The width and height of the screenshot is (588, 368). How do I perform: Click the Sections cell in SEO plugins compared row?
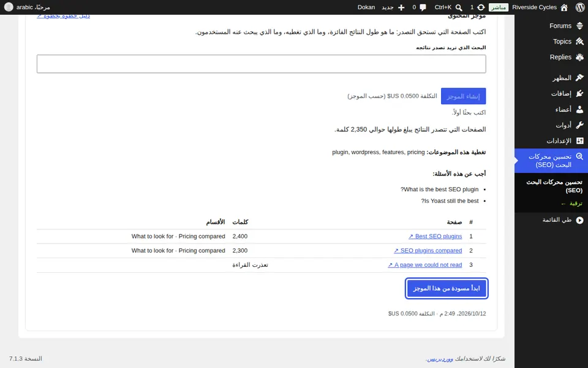click(x=178, y=250)
